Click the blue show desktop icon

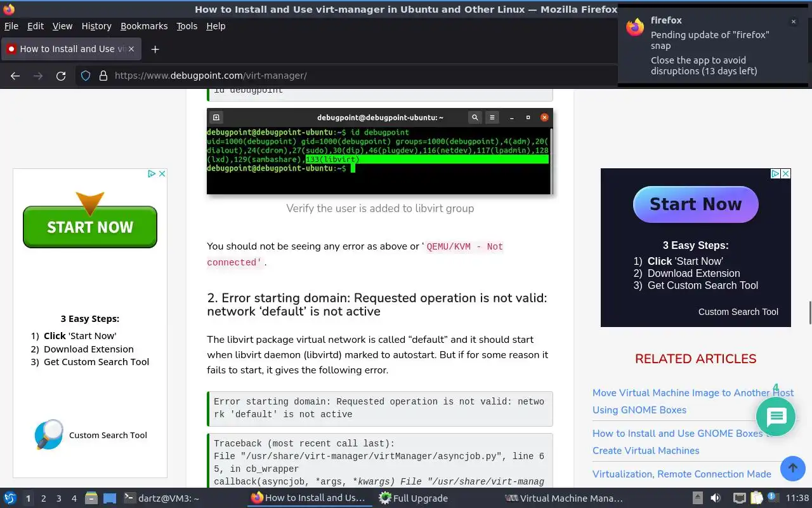(x=109, y=498)
